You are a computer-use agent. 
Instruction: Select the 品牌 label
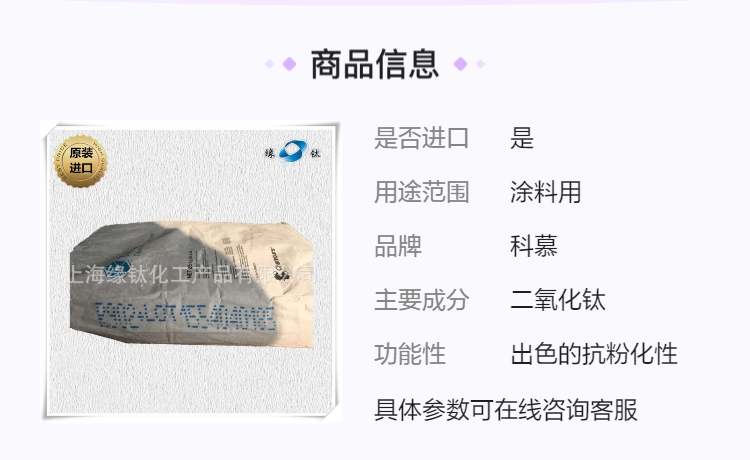point(398,246)
